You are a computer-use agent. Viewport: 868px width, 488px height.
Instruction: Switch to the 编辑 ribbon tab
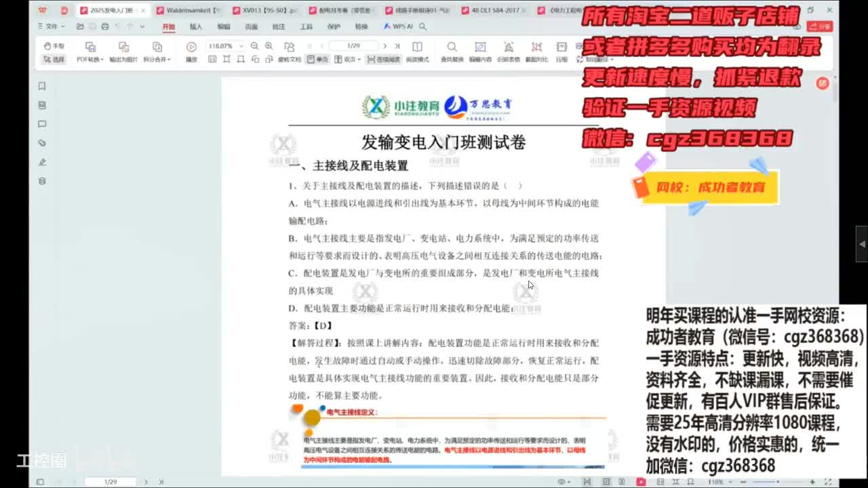(223, 27)
